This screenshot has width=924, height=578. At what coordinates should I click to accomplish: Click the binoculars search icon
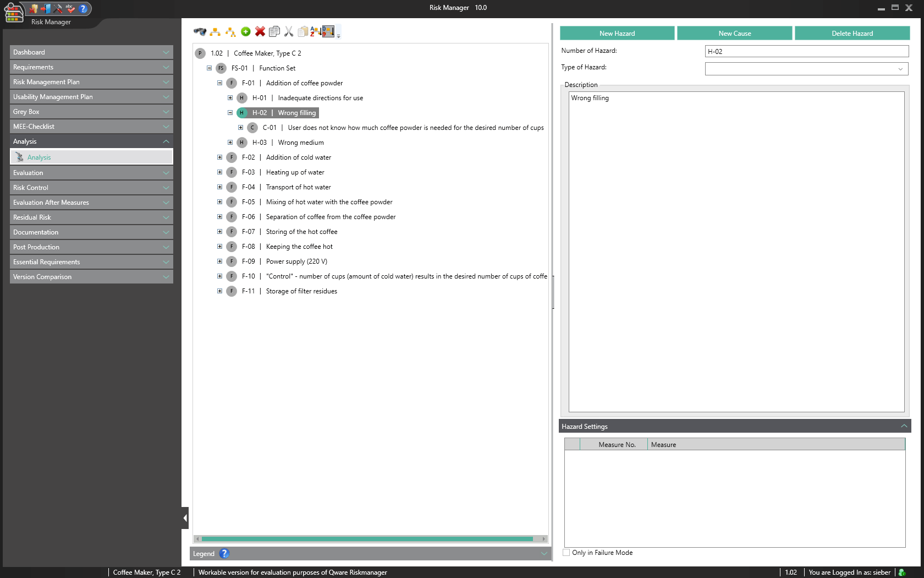[200, 31]
